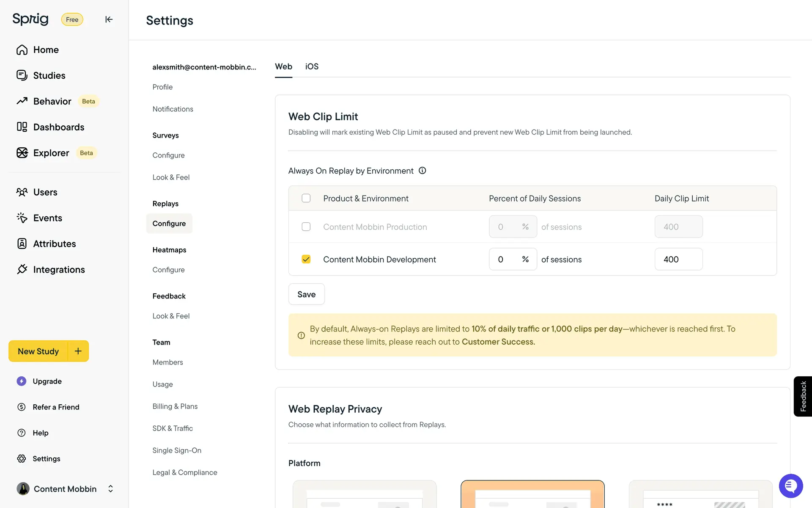Switch to the iOS tab
This screenshot has width=812, height=508.
(x=312, y=66)
